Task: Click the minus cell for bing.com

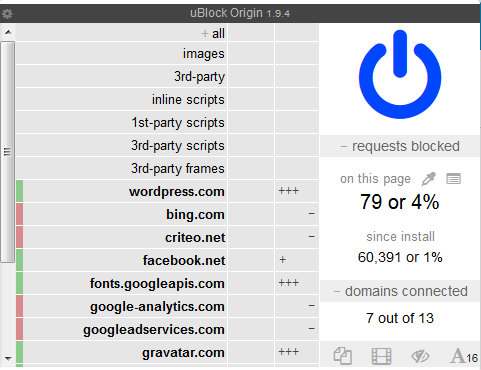Action: point(297,214)
